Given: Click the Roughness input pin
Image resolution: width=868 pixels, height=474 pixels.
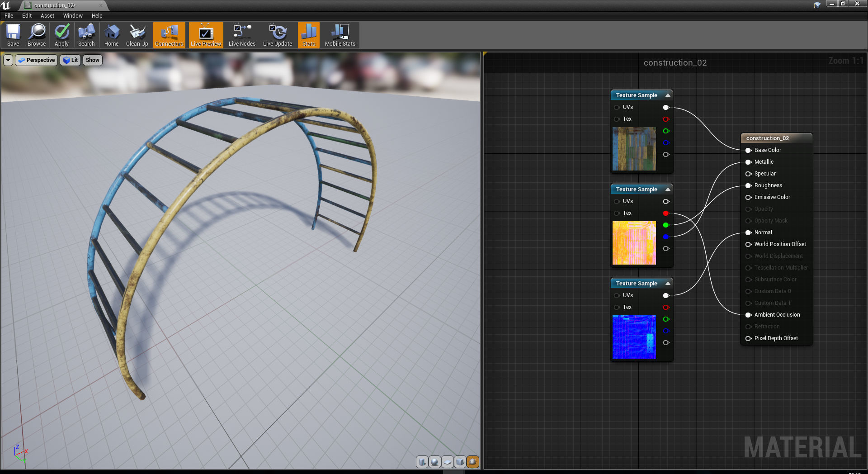Looking at the screenshot, I should [x=749, y=185].
